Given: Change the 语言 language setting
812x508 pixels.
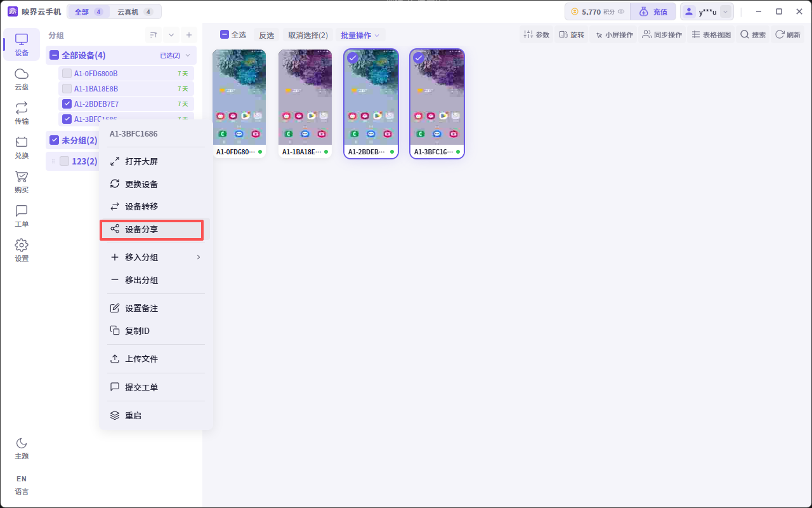Looking at the screenshot, I should click(22, 485).
